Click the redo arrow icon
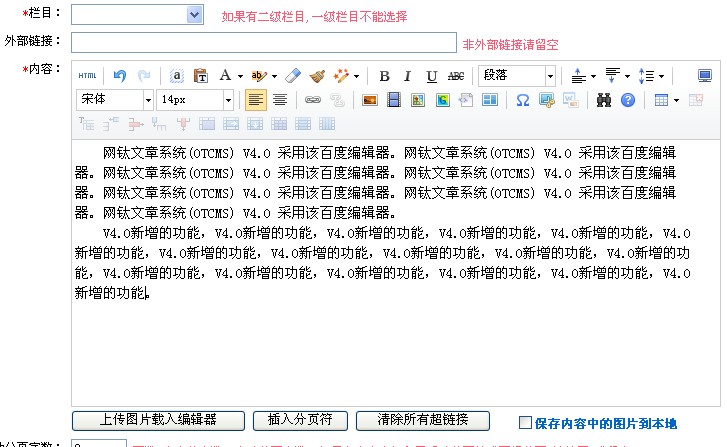Viewport: 727px width, 447px height. coord(144,76)
